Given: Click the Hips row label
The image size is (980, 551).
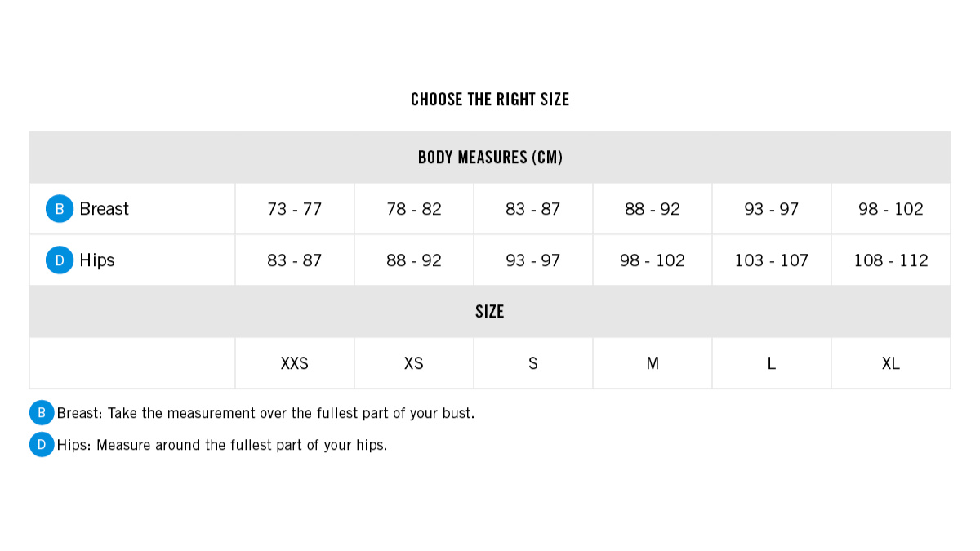Looking at the screenshot, I should pyautogui.click(x=97, y=260).
